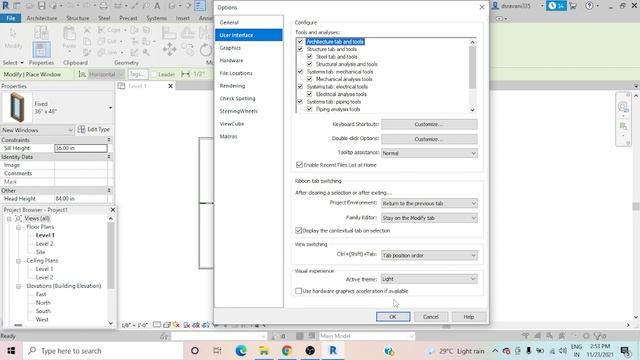640x360 pixels.
Task: Click the Revit icon in taskbar
Action: (333, 351)
